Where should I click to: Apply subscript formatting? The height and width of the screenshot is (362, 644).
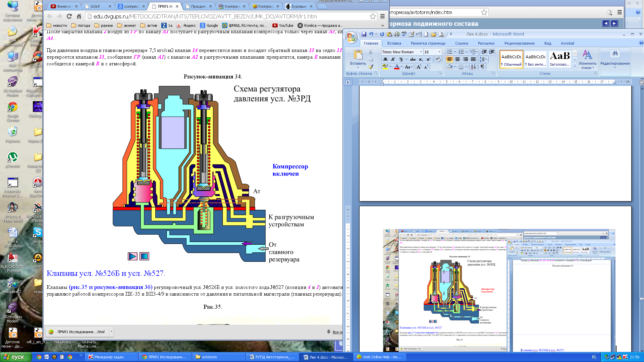[421, 59]
